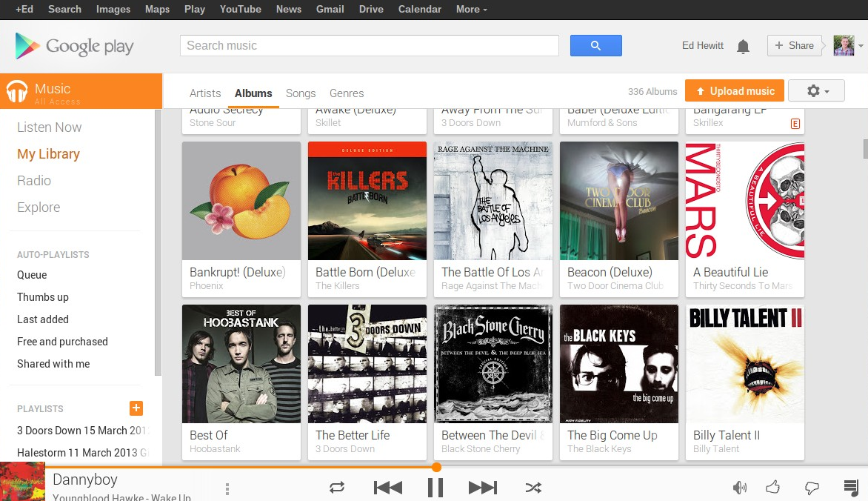Give the song a thumbs up
The image size is (868, 501).
click(772, 487)
